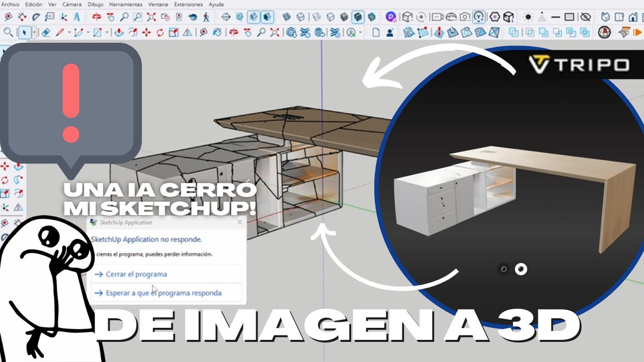Viewport: 644px width, 362px height.
Task: Open the Herramientas menu
Action: pos(126,4)
